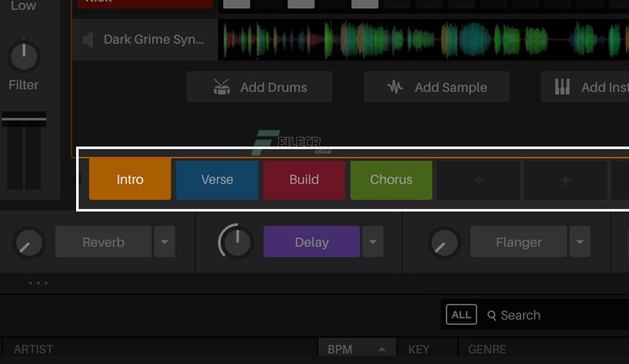Click Add Sample button
Image resolution: width=629 pixels, height=364 pixels.
[436, 87]
